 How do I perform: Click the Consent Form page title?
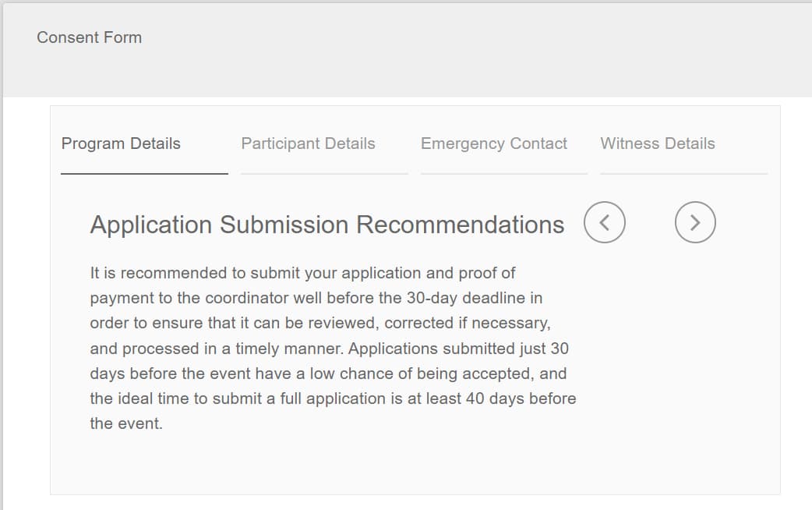89,37
